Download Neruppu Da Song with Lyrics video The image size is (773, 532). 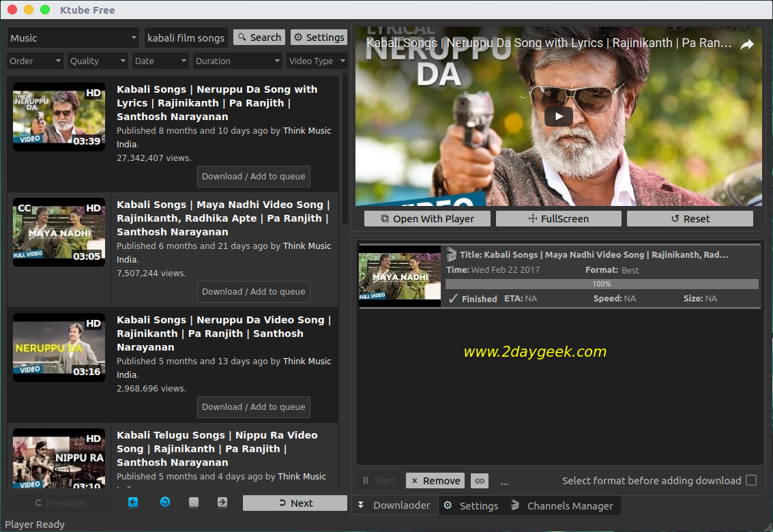click(x=254, y=177)
